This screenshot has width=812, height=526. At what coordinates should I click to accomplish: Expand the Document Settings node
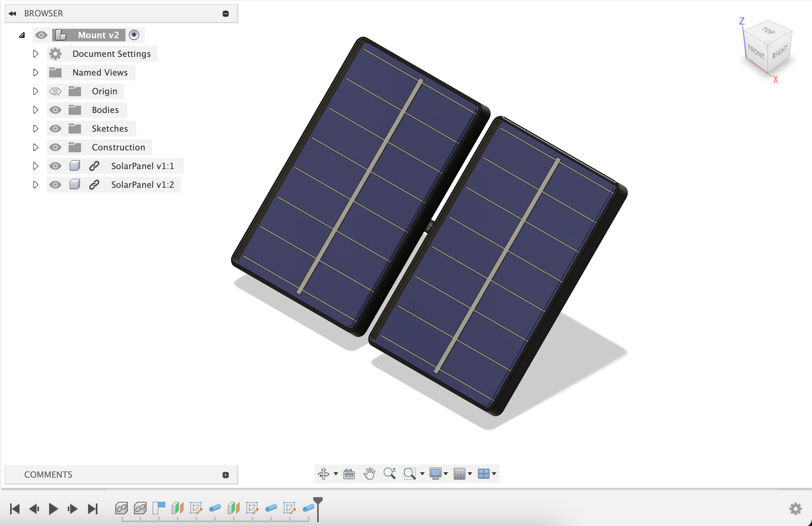point(35,54)
